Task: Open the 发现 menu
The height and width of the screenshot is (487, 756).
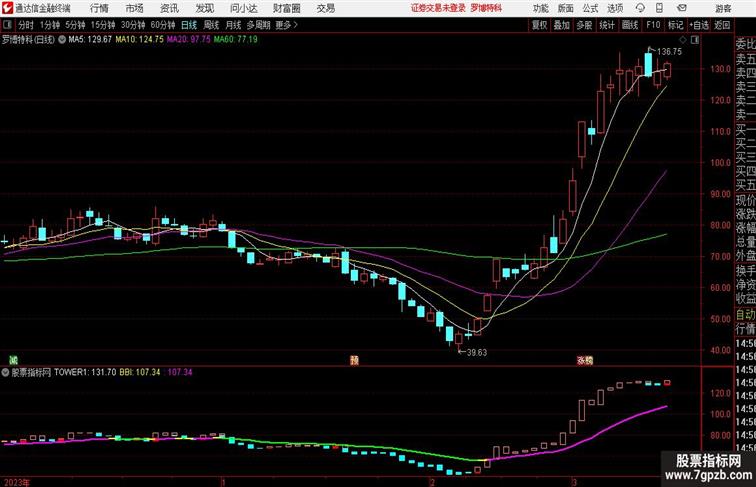Action: [x=204, y=8]
